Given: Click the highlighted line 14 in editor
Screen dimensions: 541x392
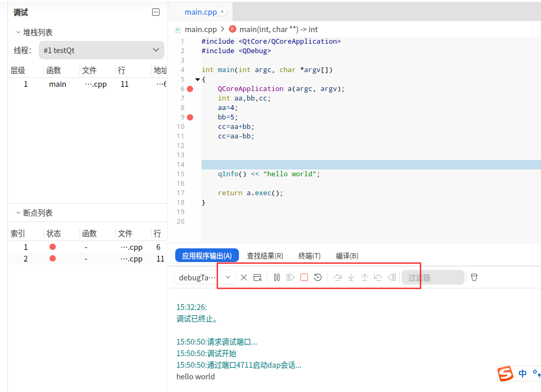Looking at the screenshot, I should [x=371, y=165].
